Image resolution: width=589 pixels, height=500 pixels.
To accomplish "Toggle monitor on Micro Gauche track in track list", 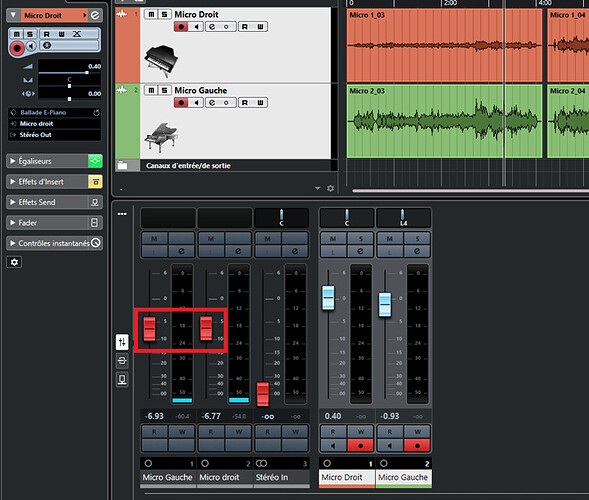I will pos(196,103).
